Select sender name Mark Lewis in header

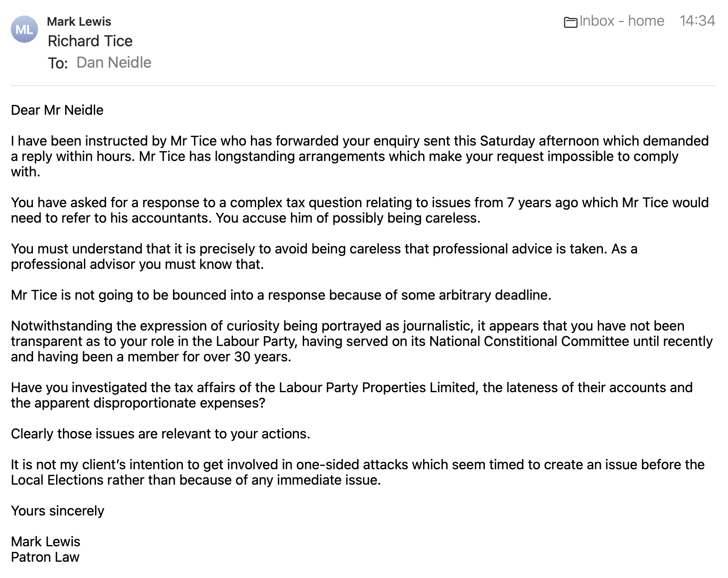[79, 21]
